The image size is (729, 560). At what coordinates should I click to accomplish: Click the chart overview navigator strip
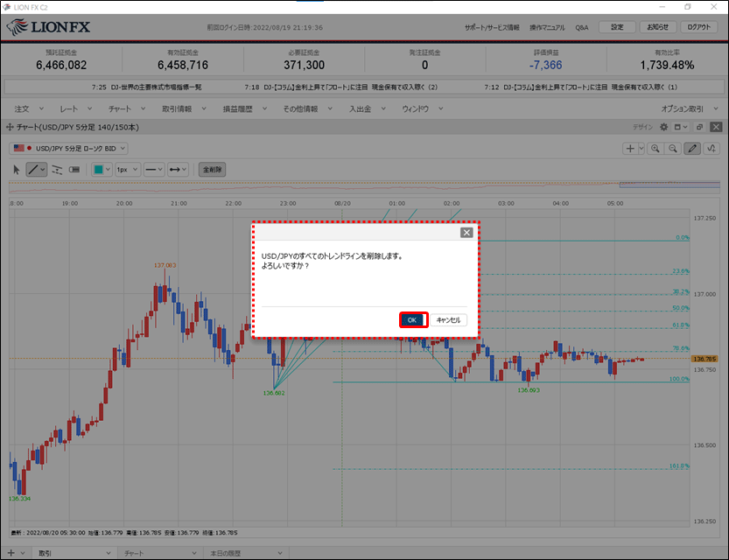[x=364, y=187]
